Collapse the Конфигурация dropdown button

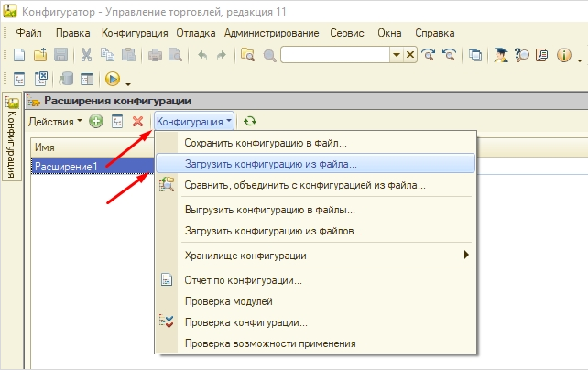193,121
